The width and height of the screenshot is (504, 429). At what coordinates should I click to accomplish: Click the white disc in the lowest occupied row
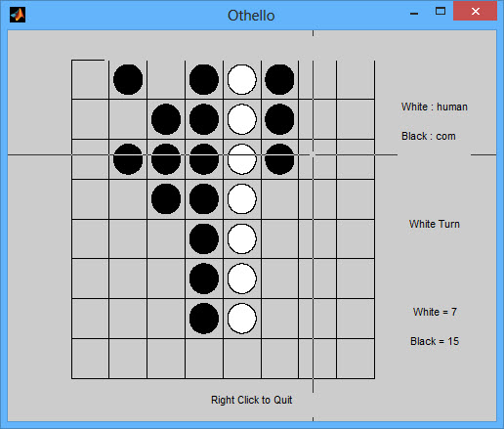(x=242, y=319)
